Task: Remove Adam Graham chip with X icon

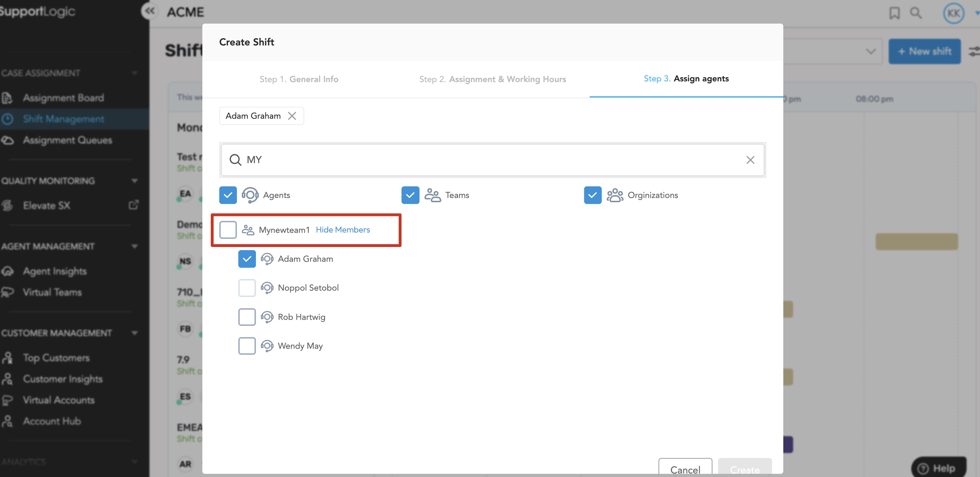Action: [292, 116]
